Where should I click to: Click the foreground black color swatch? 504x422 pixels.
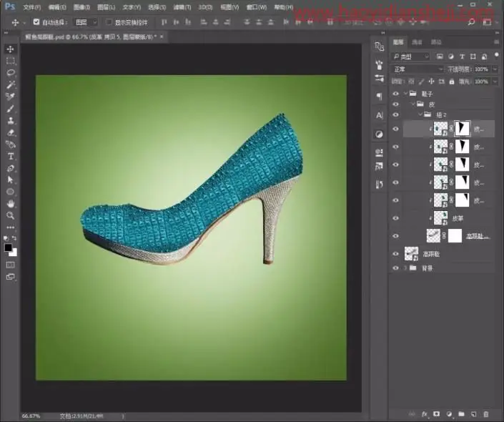pos(8,247)
